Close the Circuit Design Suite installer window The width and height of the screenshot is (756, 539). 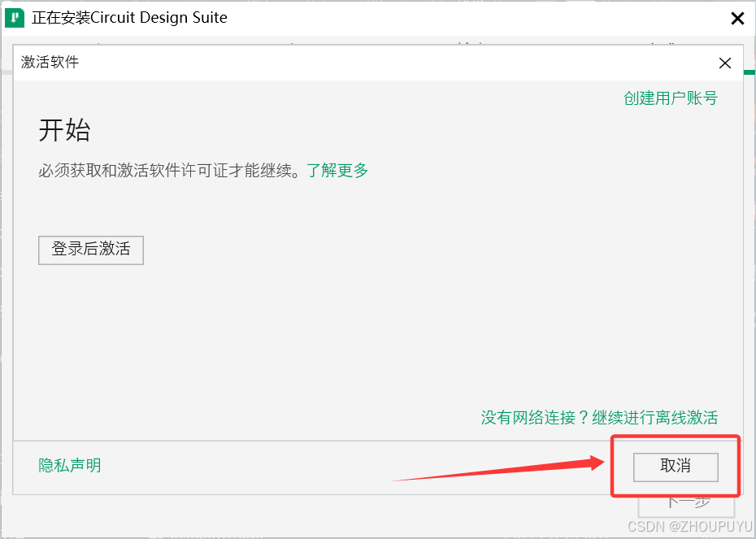click(737, 19)
